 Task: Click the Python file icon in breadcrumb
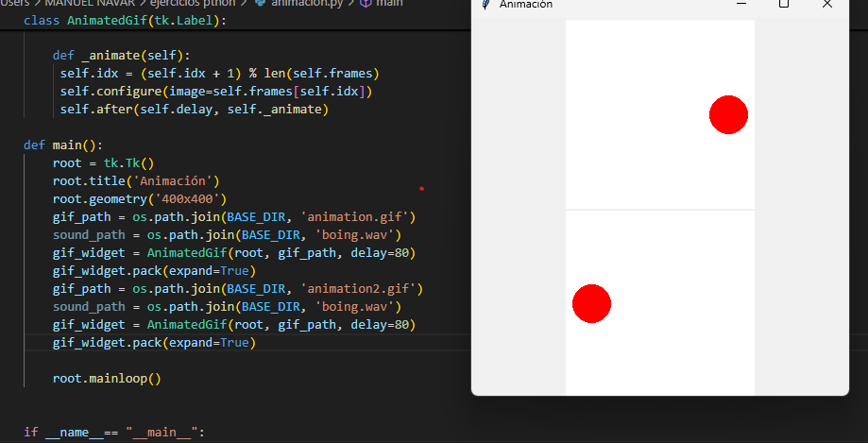pos(260,3)
